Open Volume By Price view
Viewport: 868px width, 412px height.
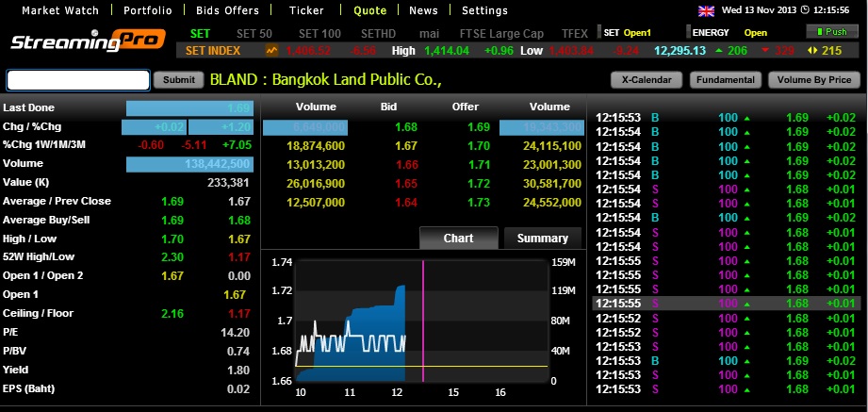[813, 80]
